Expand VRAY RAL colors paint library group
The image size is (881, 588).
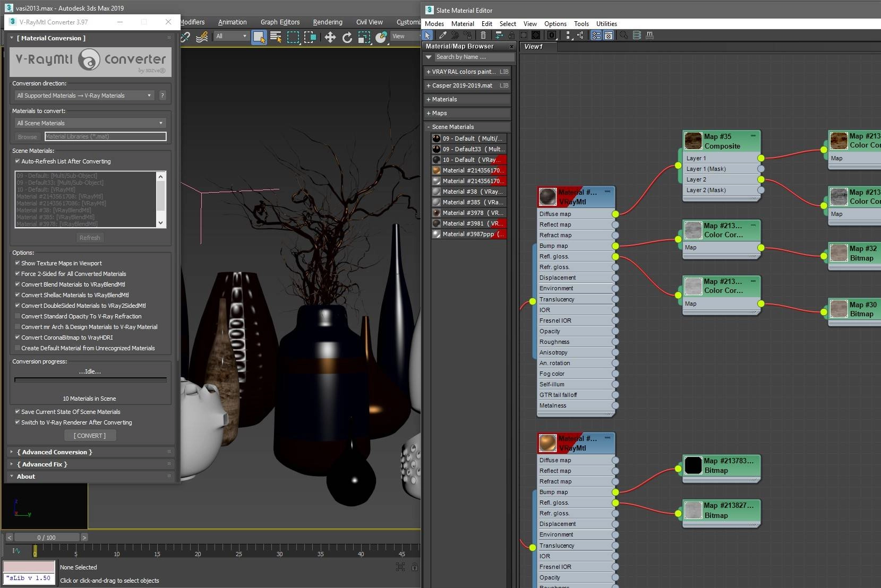point(467,72)
